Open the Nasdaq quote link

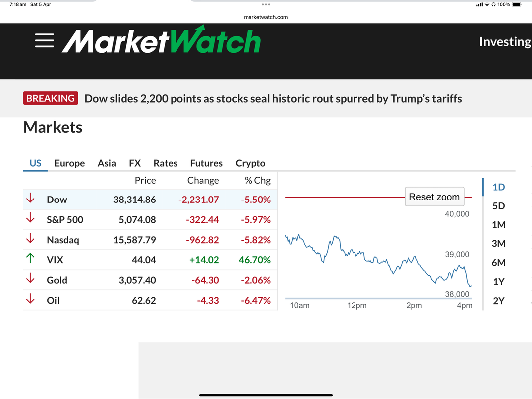tap(63, 240)
